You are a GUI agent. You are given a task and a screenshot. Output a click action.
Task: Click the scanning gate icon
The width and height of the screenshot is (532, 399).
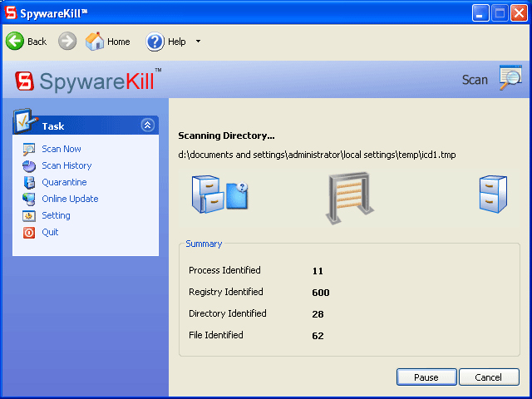click(x=349, y=198)
